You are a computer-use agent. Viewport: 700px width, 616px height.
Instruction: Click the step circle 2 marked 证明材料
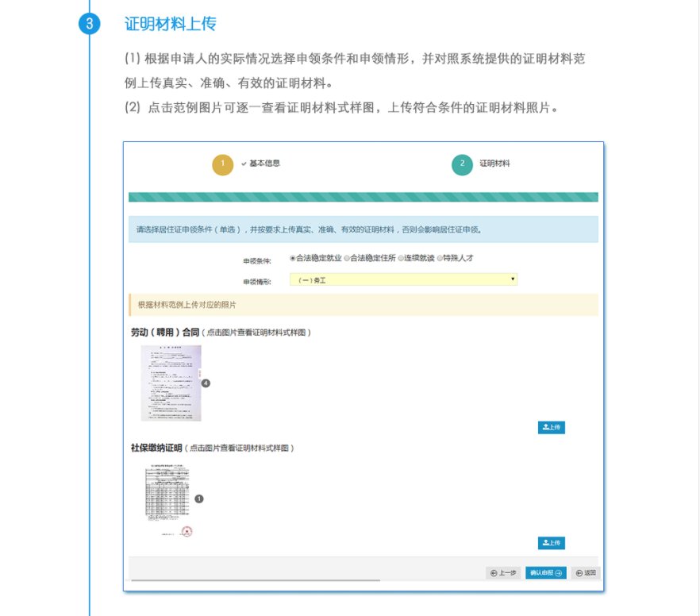461,164
